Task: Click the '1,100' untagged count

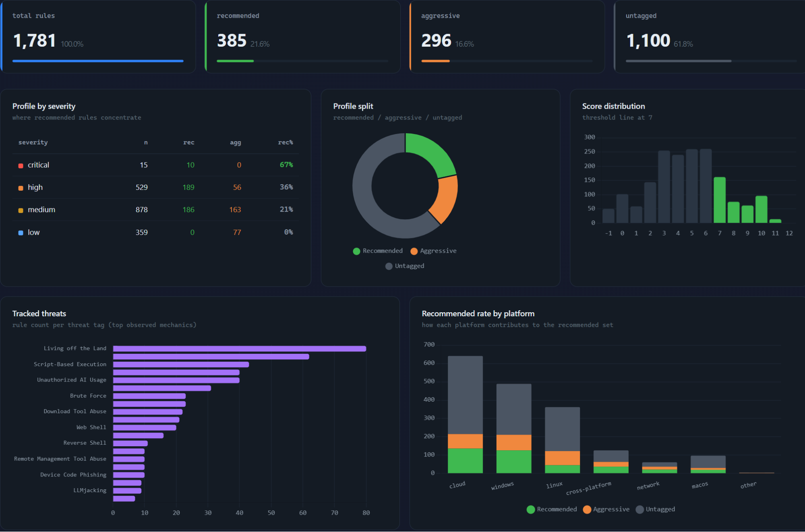Action: (648, 41)
